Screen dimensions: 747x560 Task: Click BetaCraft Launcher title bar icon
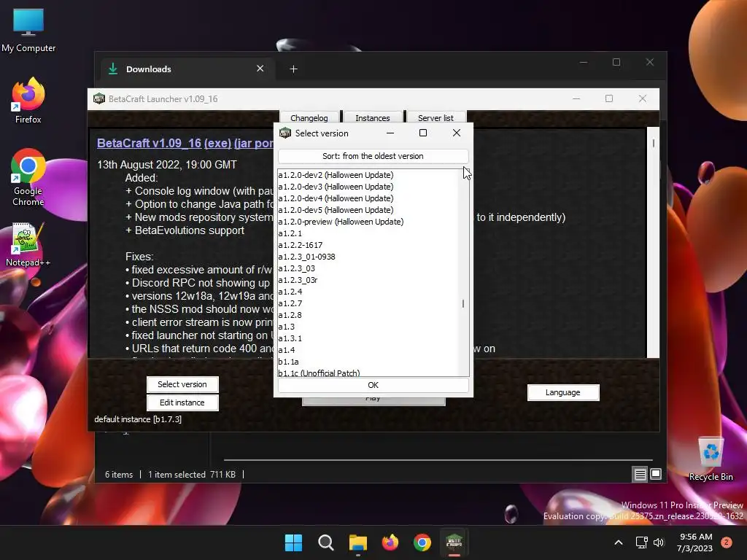point(99,98)
